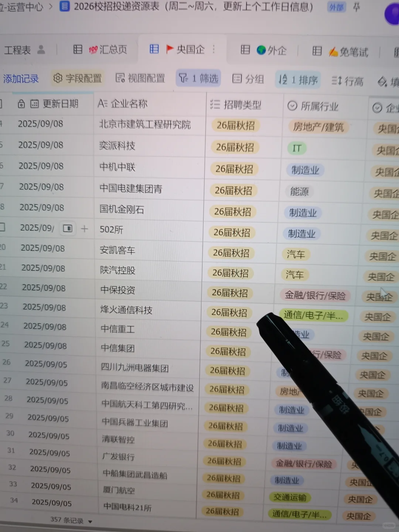
Task: Select the 南昌临空经济区城市建设 cell
Action: pyautogui.click(x=149, y=387)
